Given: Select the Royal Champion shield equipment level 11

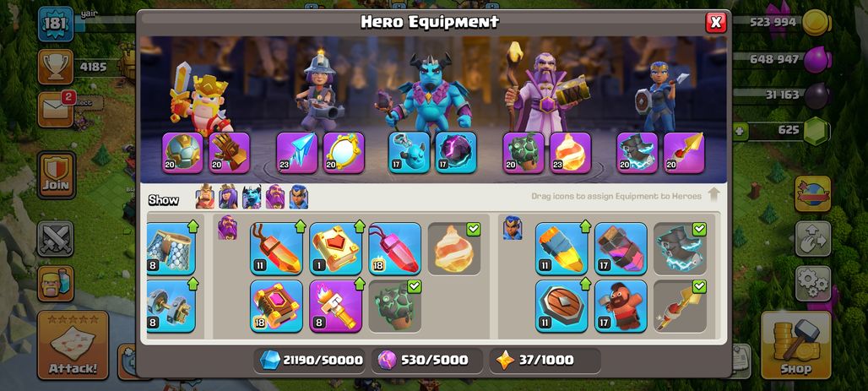Looking at the screenshot, I should 561,306.
